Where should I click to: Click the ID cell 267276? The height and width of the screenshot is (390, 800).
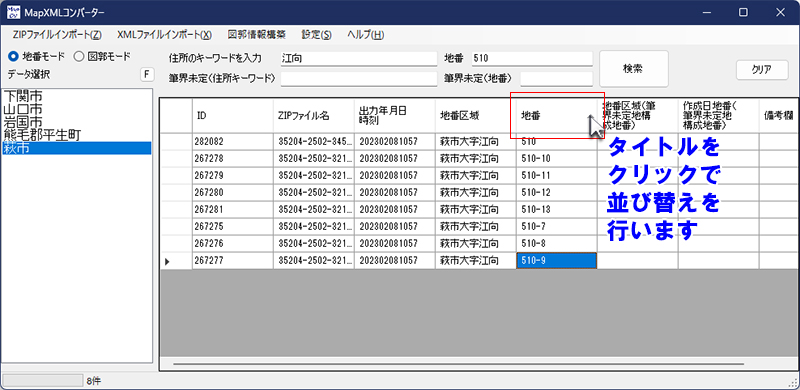(233, 244)
